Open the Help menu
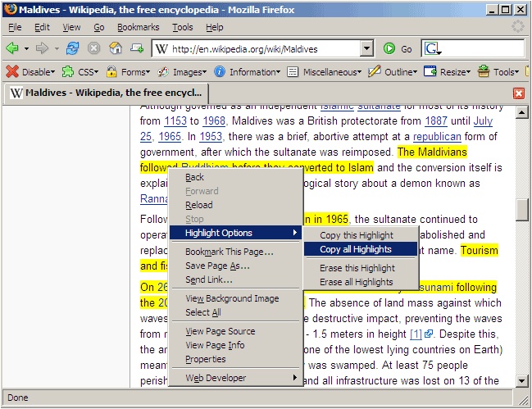This screenshot has width=532, height=409. [215, 27]
